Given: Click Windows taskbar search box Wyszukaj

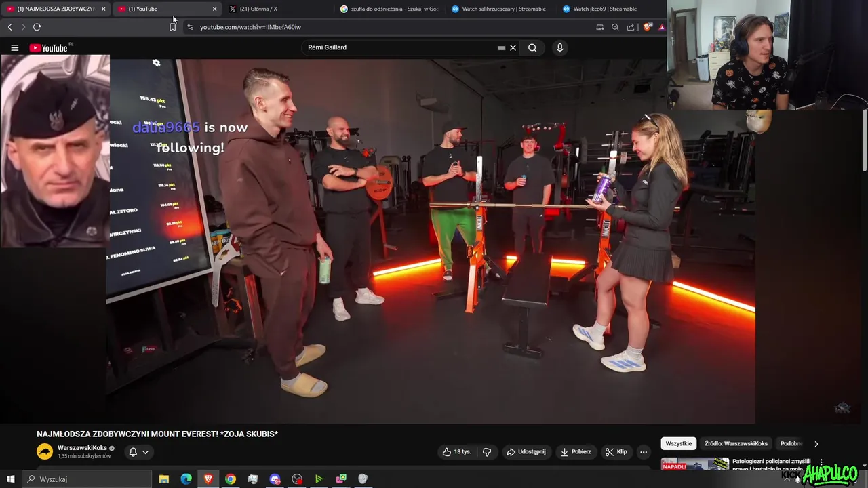Looking at the screenshot, I should tap(86, 479).
